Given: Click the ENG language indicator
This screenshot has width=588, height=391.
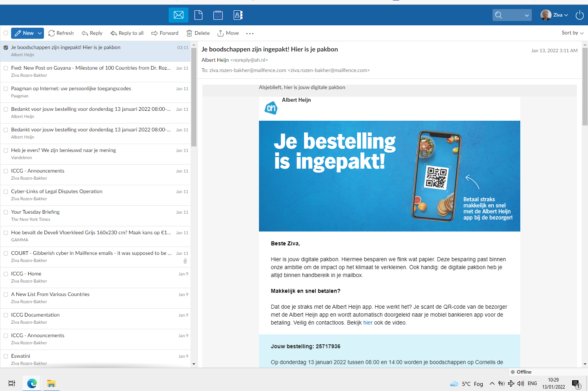Looking at the screenshot, I should (533, 383).
